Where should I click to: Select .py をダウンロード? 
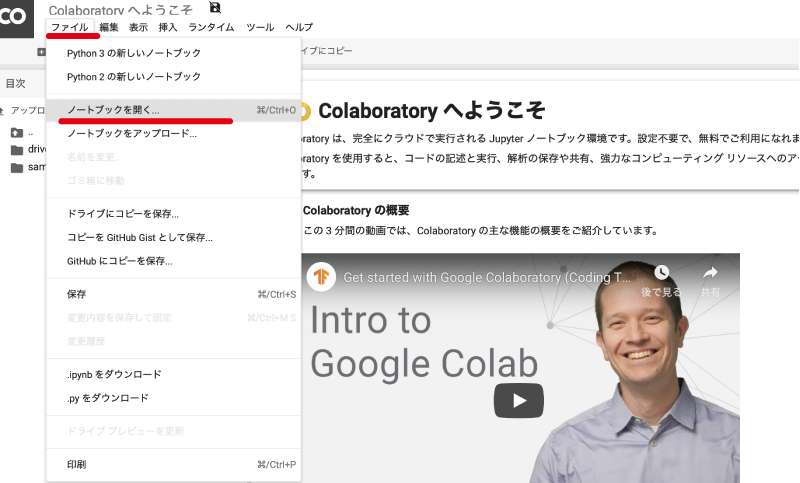click(x=173, y=398)
